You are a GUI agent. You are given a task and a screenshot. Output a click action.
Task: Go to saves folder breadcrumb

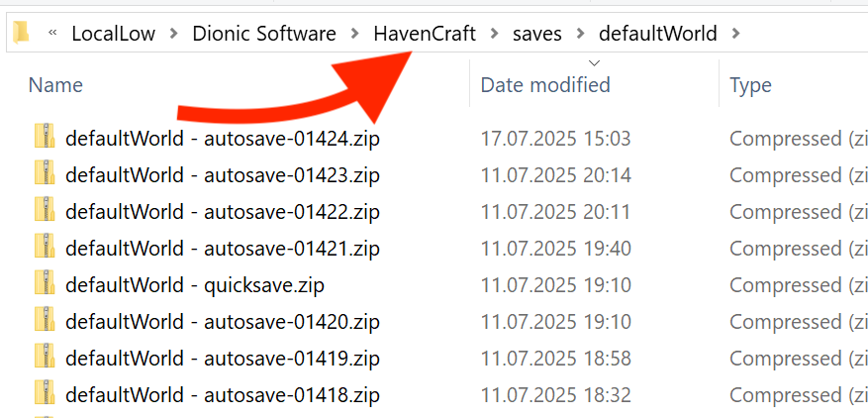coord(537,34)
